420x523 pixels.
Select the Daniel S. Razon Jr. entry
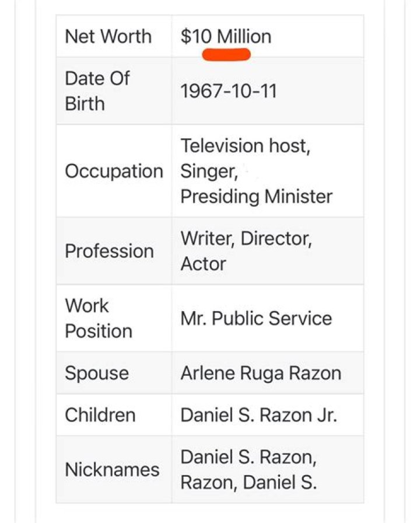pos(258,415)
